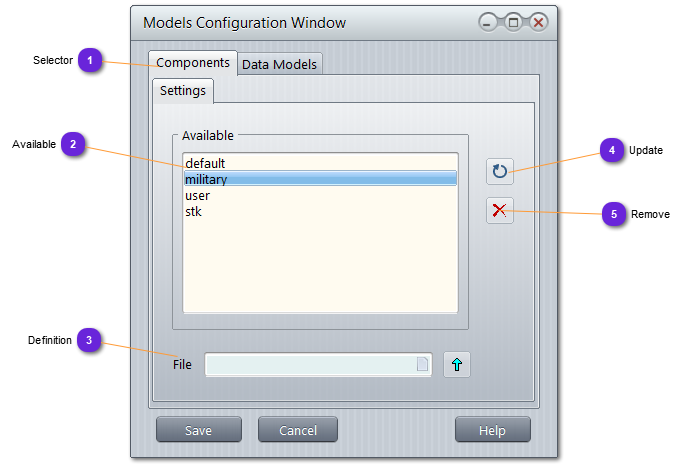Pick the user entry in Available list
The height and width of the screenshot is (467, 686).
point(198,195)
